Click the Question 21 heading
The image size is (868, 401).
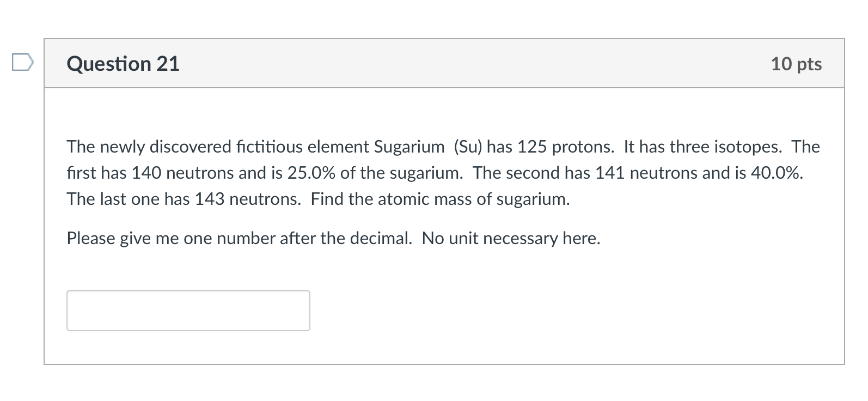coord(123,64)
